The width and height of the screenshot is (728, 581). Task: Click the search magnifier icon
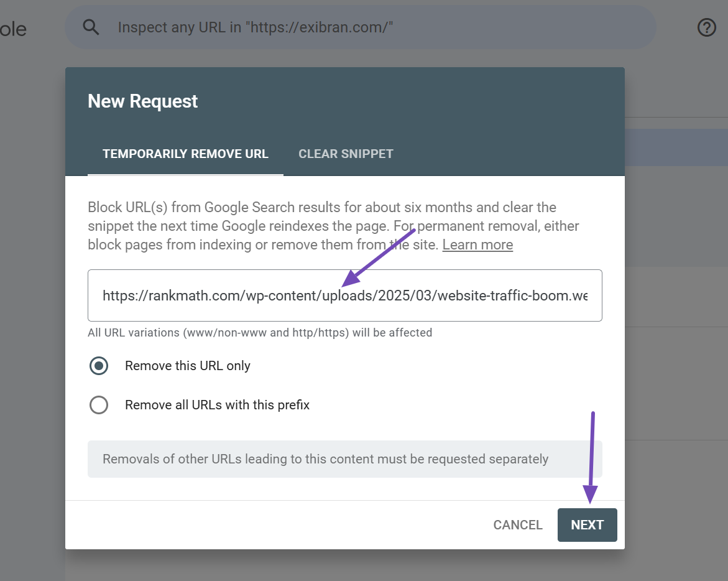click(91, 27)
